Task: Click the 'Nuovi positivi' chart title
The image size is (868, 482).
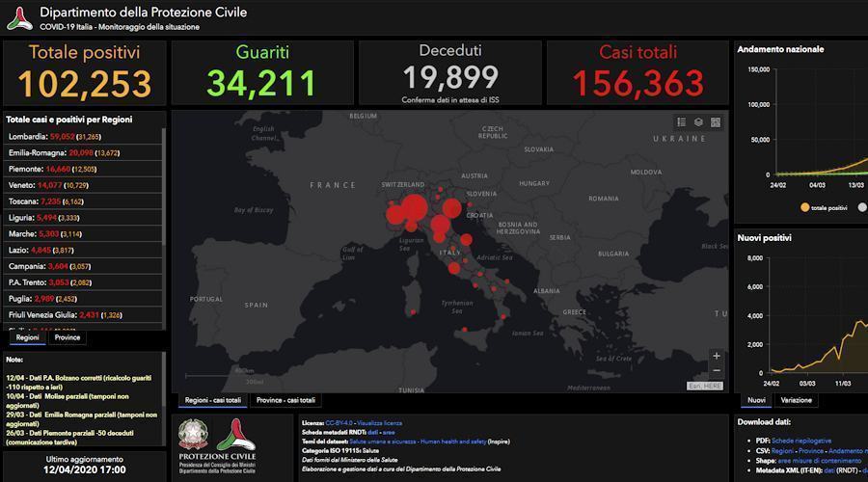Action: [x=764, y=238]
